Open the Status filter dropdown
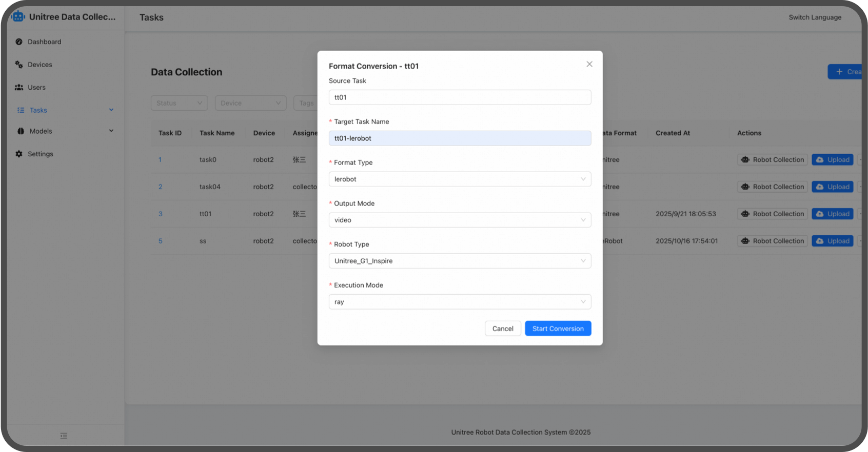Screen dimensions: 868x452 click(x=179, y=103)
